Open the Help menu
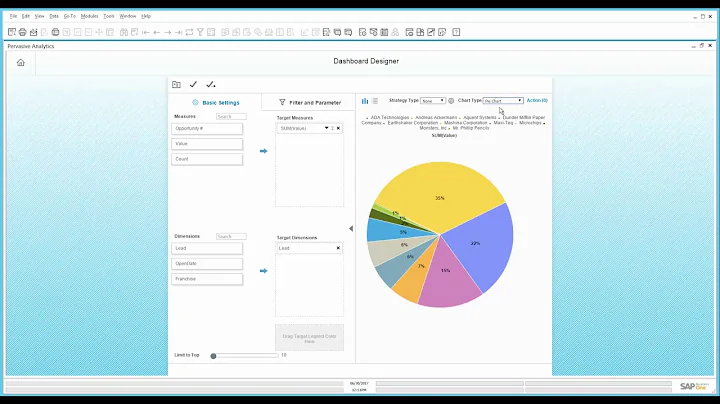 [x=146, y=16]
